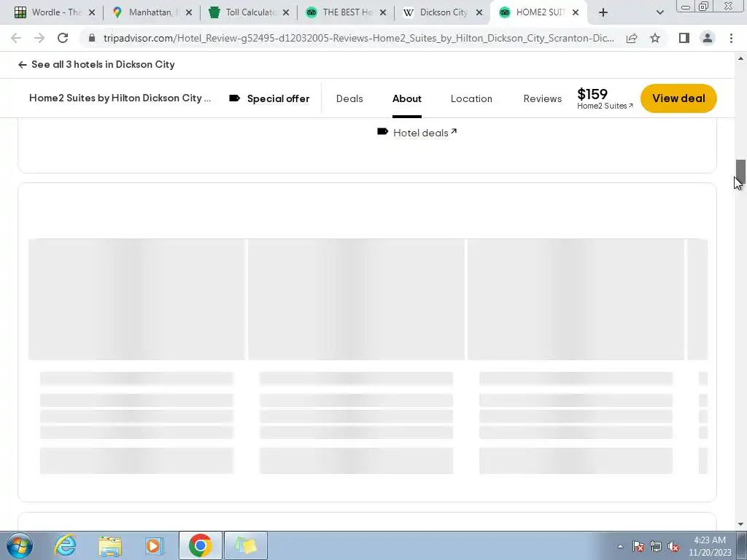Open the Deals section tab
This screenshot has width=747, height=560.
pos(349,98)
